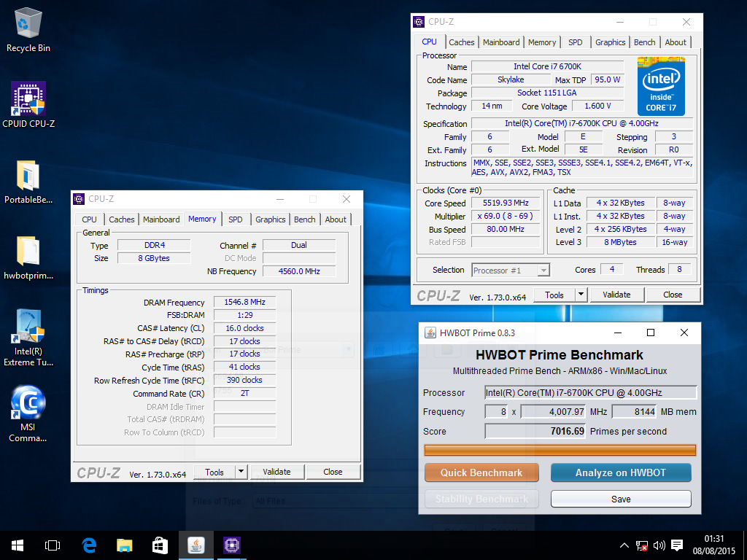The height and width of the screenshot is (560, 747).
Task: Open Windows Store from the taskbar
Action: coord(160,545)
